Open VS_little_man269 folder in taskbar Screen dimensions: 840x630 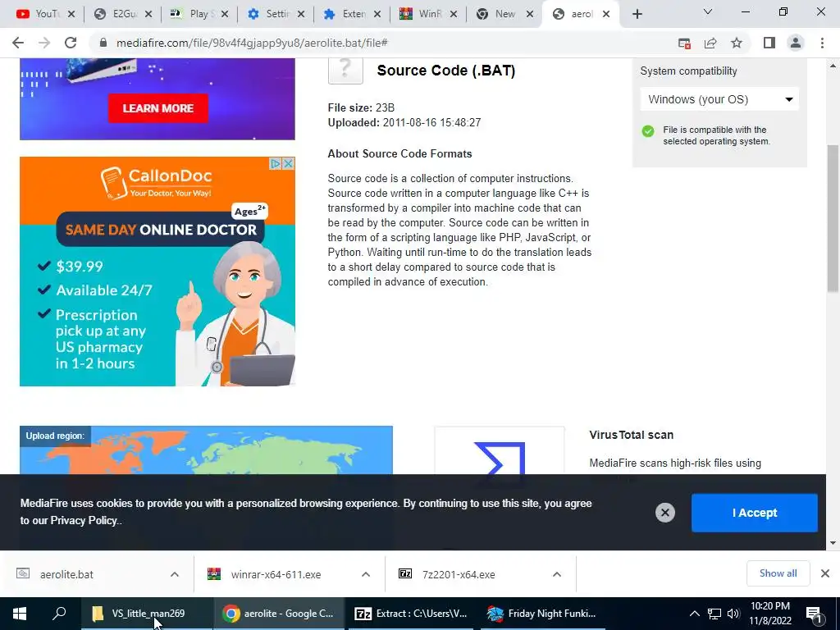coord(148,614)
